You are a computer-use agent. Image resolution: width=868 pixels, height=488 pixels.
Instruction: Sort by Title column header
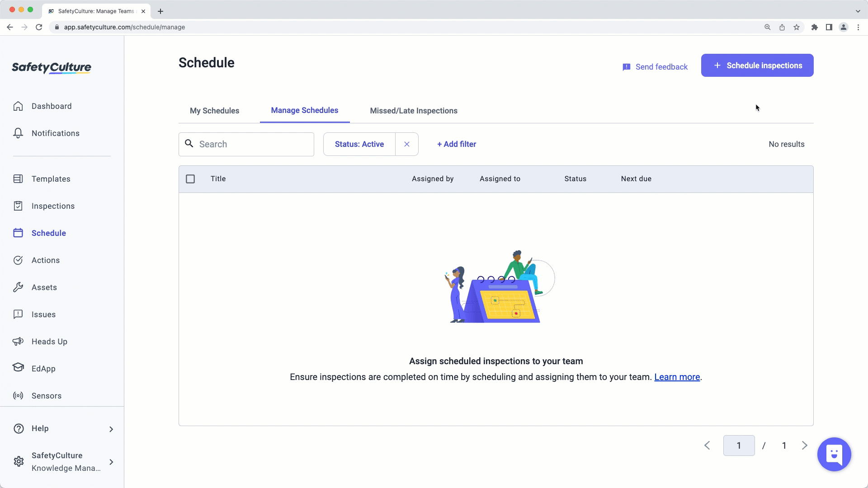click(218, 179)
